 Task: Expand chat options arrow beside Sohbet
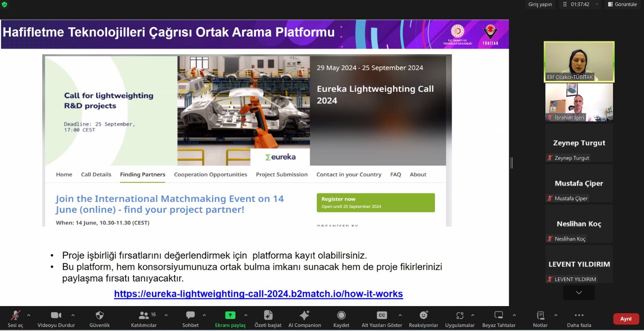204,315
